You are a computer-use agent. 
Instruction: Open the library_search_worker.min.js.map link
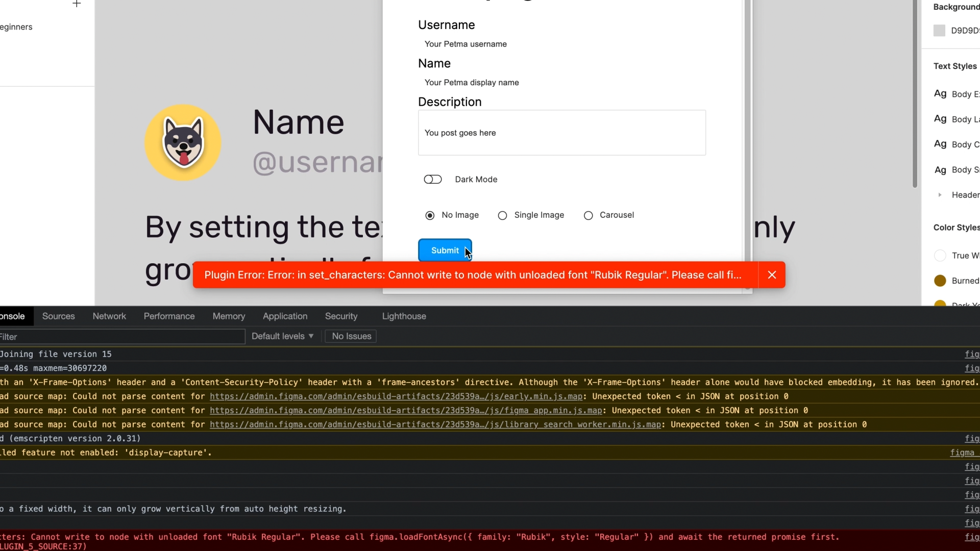[x=435, y=424]
